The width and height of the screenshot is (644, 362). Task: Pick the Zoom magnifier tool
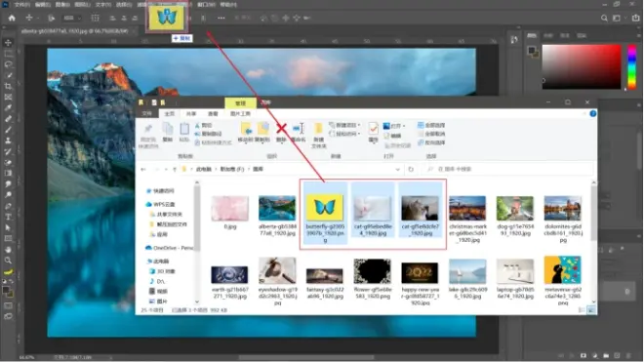tap(8, 261)
